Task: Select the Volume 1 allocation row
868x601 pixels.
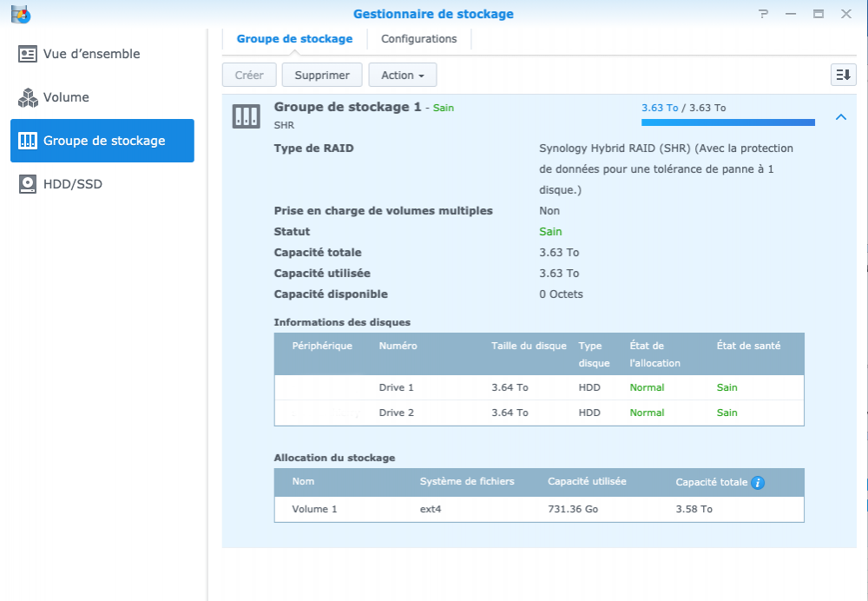Action: 538,509
